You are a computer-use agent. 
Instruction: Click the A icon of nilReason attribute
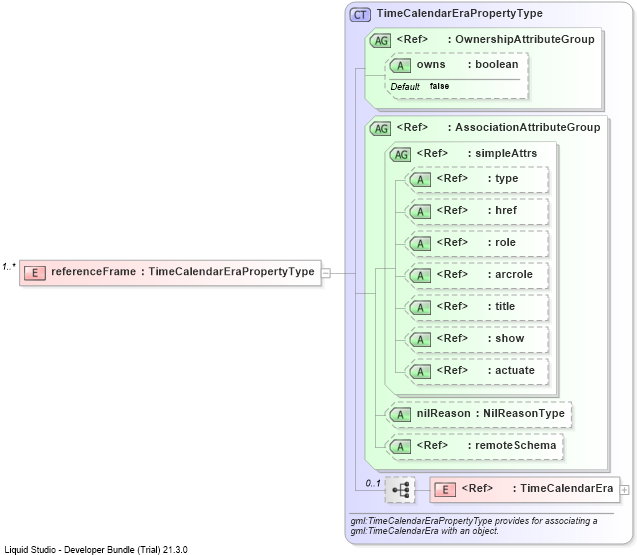(400, 415)
